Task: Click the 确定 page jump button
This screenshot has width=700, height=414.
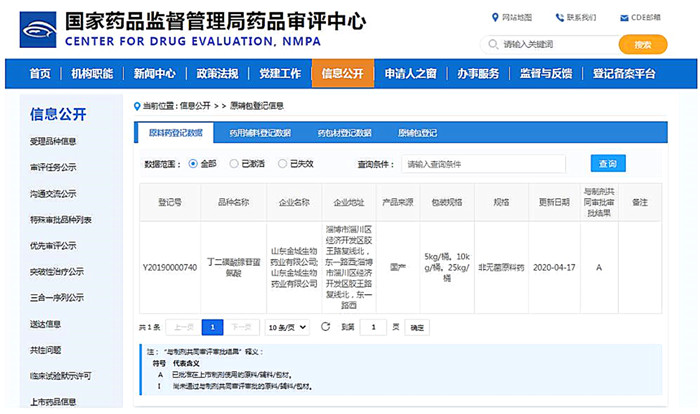Action: click(417, 327)
